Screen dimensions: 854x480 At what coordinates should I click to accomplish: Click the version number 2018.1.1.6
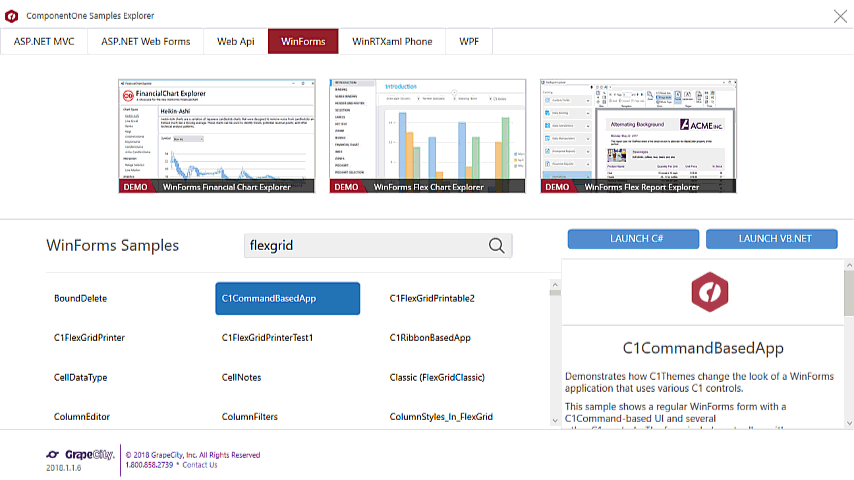point(64,468)
